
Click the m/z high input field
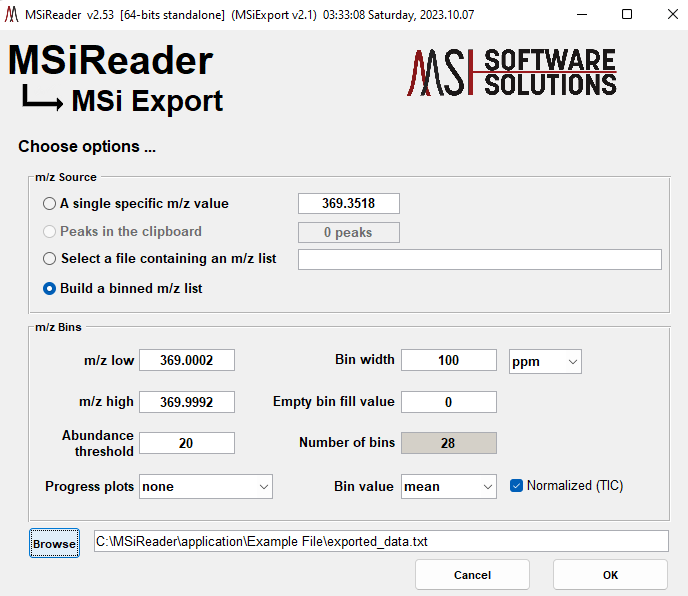click(187, 402)
